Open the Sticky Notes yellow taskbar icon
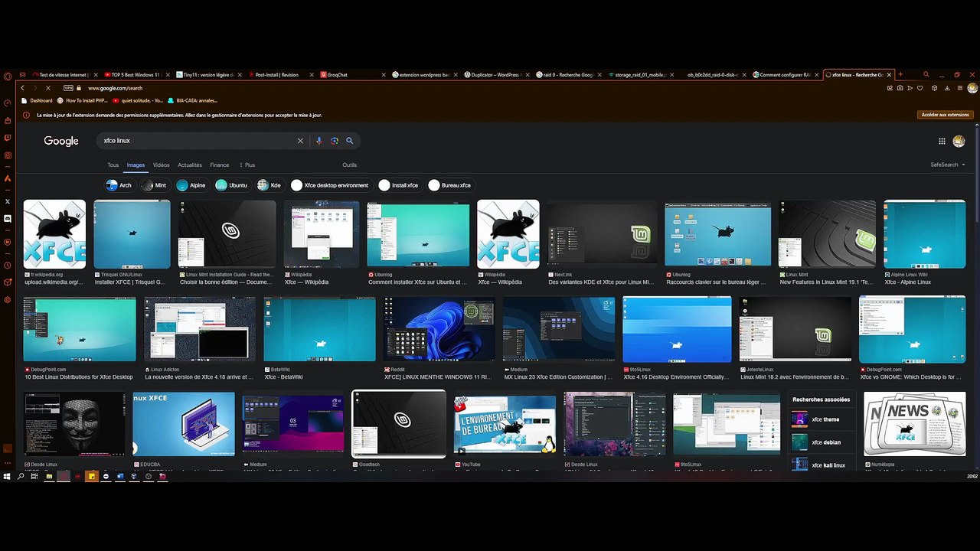980x551 pixels. 92,476
